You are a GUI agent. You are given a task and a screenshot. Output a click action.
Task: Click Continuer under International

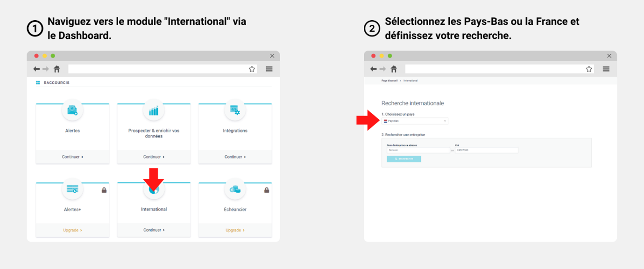pos(154,230)
